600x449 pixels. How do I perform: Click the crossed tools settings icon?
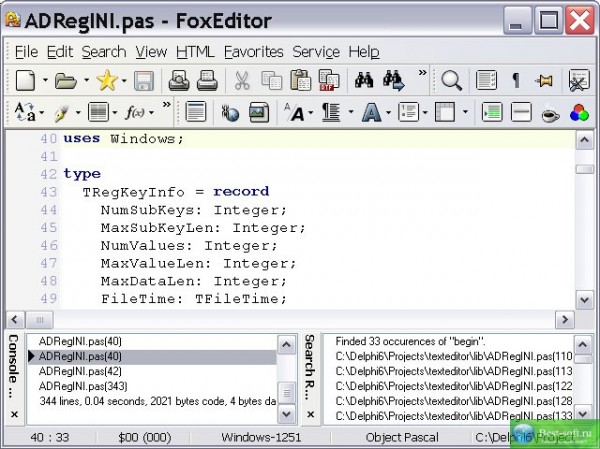click(579, 81)
